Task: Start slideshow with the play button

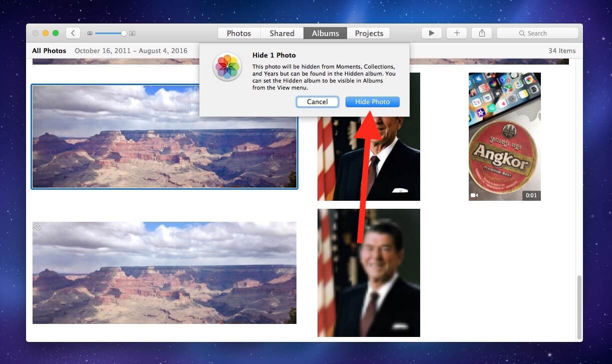Action: 431,33
